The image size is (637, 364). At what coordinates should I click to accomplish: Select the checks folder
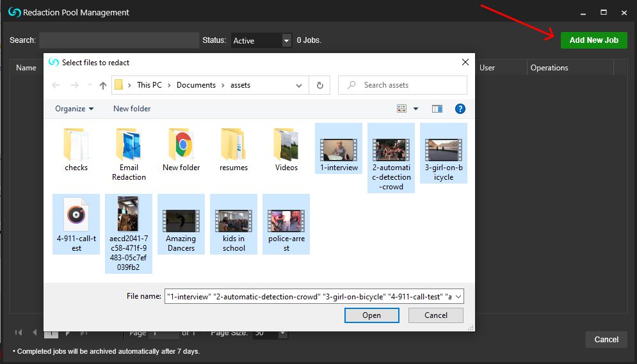pos(76,149)
